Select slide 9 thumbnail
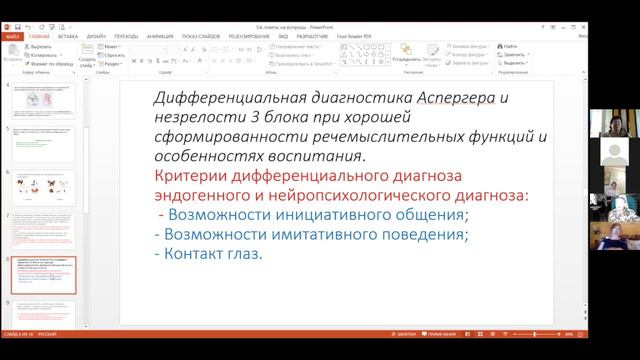This screenshot has width=640, height=360. point(44,314)
